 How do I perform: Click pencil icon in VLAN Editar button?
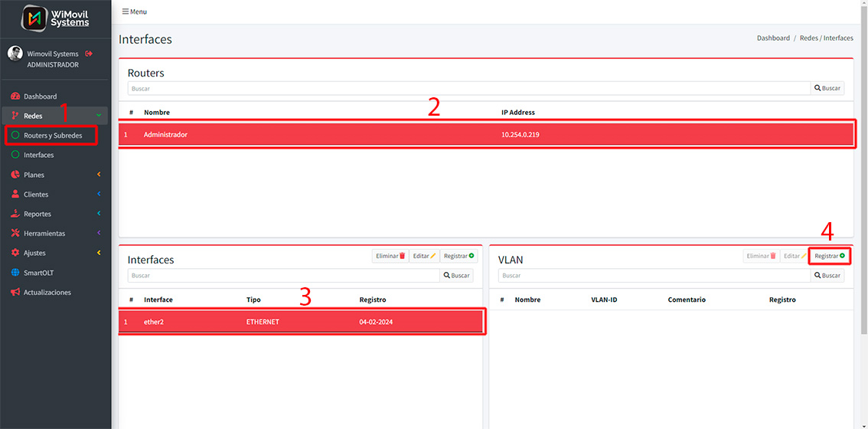804,256
